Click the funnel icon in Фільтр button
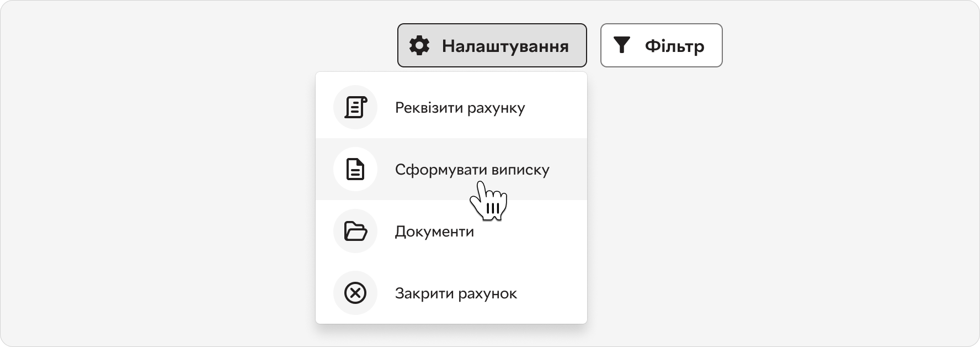Screen dimensions: 980x347 (622, 45)
